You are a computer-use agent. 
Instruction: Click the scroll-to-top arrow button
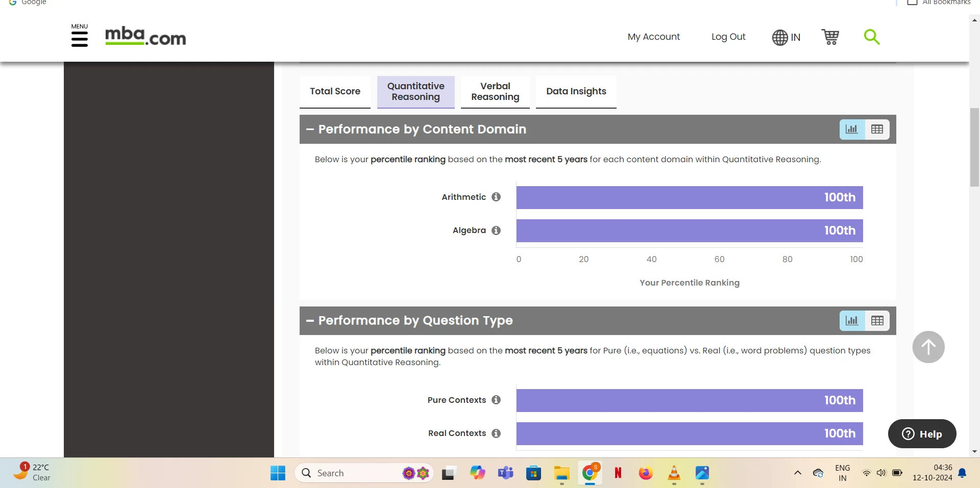click(x=928, y=347)
